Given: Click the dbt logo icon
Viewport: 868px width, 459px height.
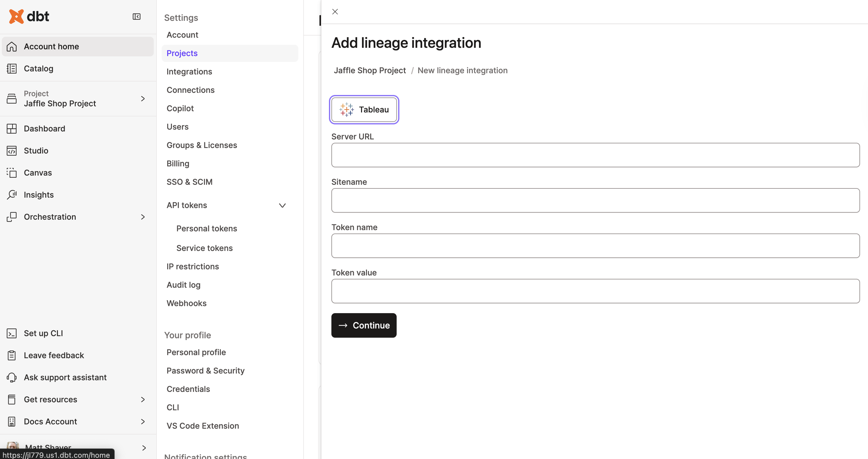Looking at the screenshot, I should point(16,16).
